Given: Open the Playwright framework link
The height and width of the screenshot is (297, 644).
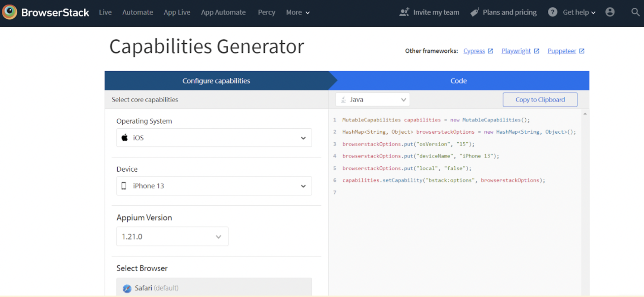Looking at the screenshot, I should [516, 51].
